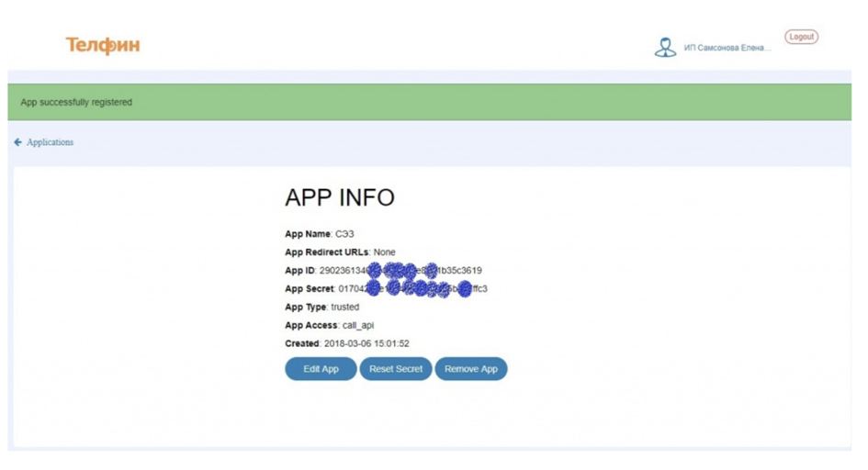Click the user profile avatar icon
Viewport: 868px width, 470px height.
click(x=665, y=48)
